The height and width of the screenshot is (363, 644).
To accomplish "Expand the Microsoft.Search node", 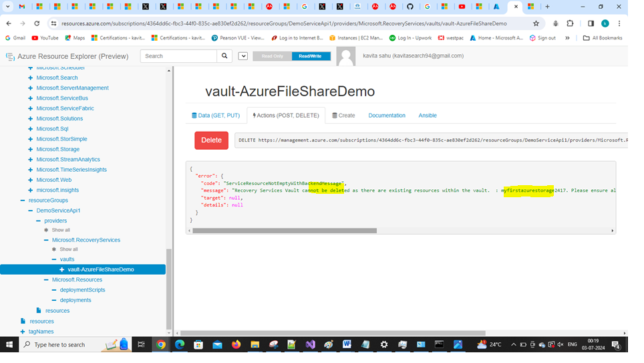I will click(x=30, y=78).
